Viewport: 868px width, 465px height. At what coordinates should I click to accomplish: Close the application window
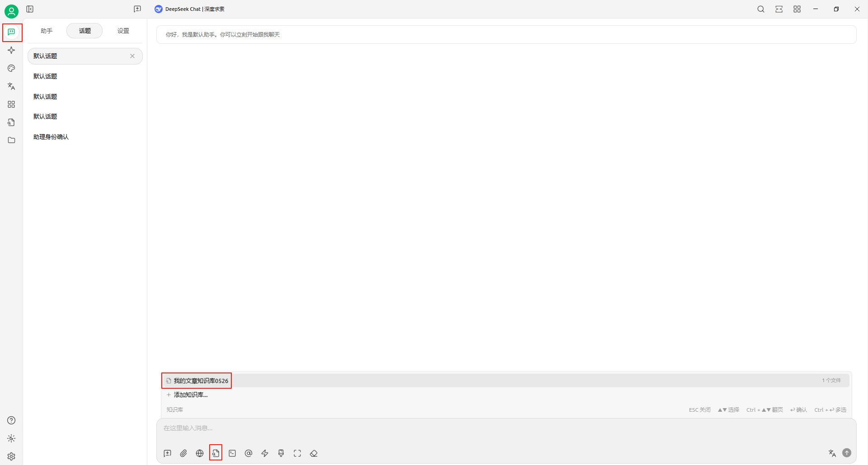click(x=857, y=9)
